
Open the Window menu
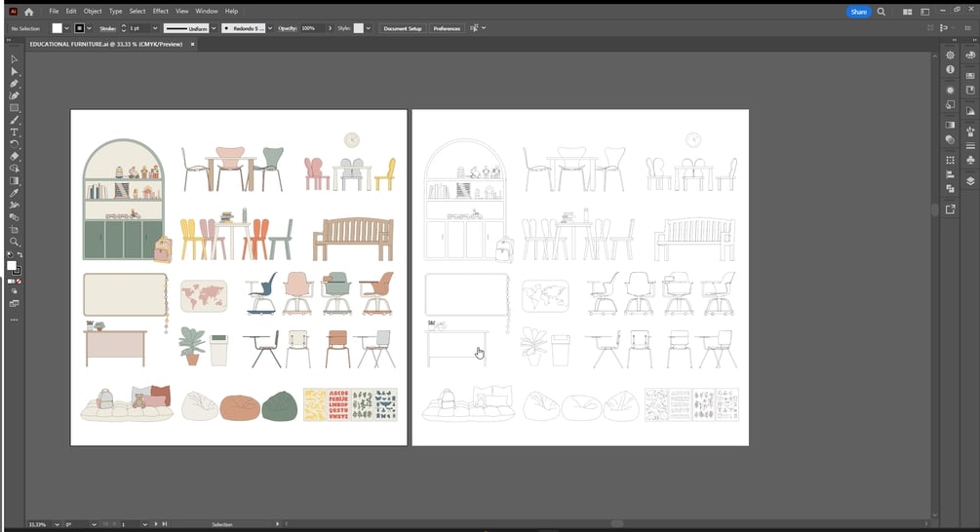click(207, 12)
